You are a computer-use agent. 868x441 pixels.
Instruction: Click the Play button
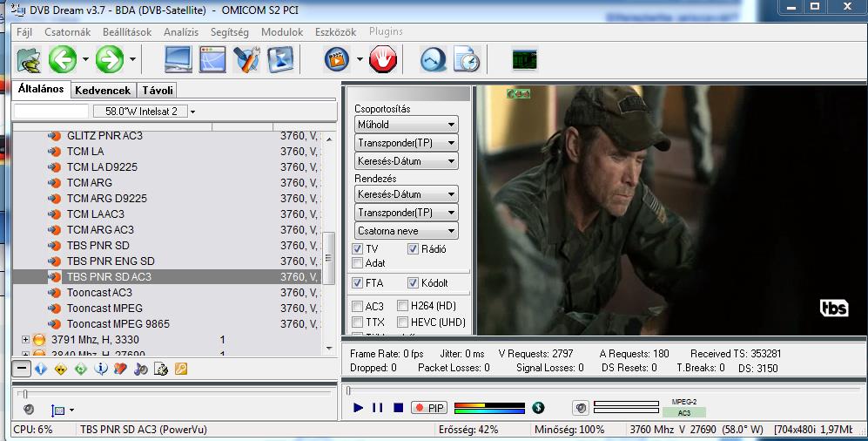[x=358, y=408]
